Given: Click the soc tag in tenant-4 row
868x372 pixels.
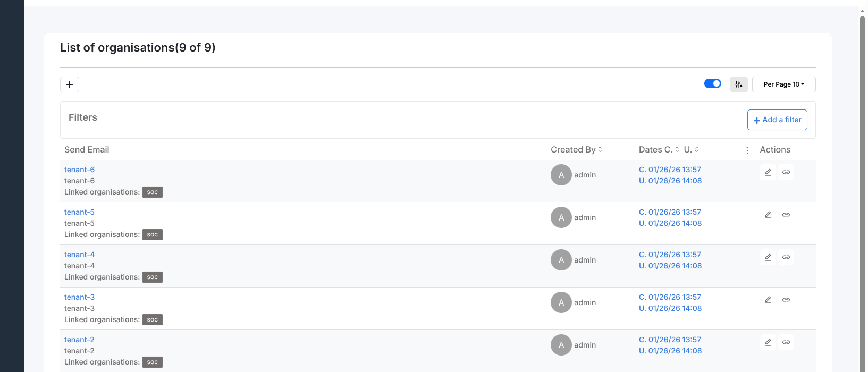Looking at the screenshot, I should (x=153, y=277).
